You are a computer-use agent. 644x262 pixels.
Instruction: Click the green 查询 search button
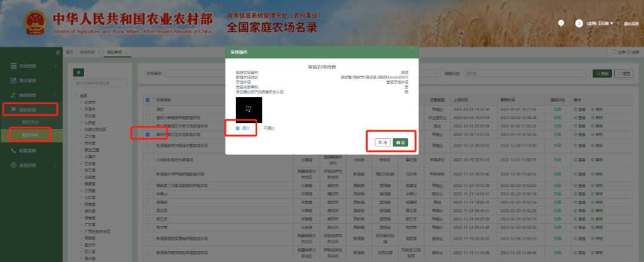coord(602,73)
